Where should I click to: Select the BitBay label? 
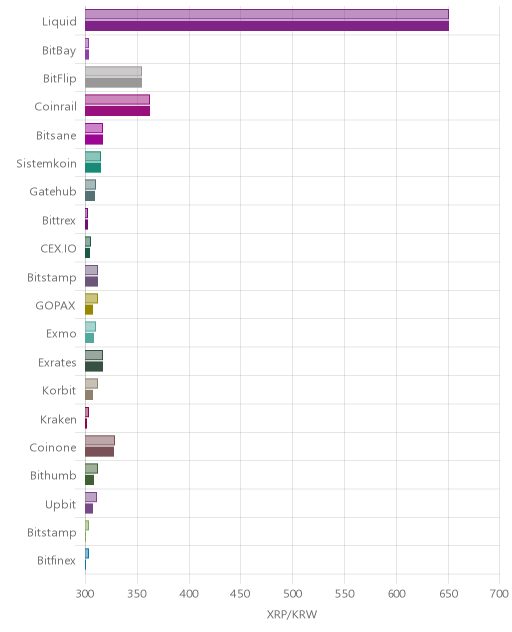pos(59,50)
